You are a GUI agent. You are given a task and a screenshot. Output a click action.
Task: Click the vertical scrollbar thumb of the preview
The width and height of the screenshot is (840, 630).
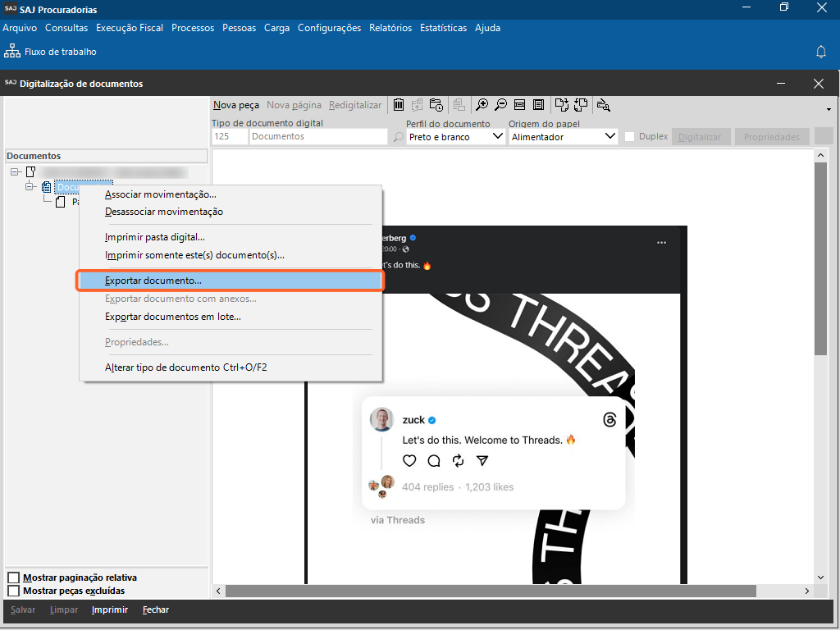pos(820,258)
